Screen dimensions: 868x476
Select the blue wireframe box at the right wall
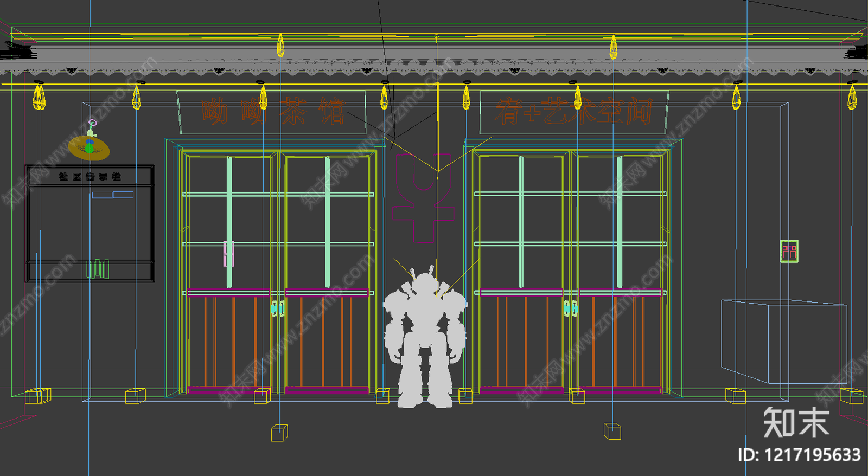pyautogui.click(x=784, y=342)
